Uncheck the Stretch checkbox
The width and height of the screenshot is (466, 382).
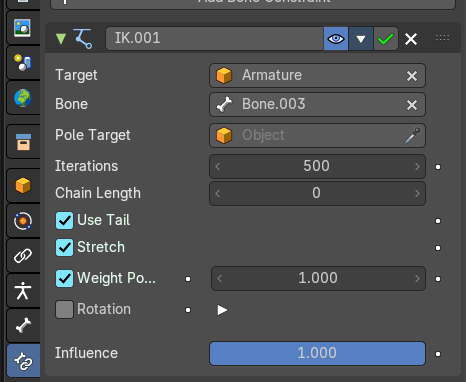[64, 248]
